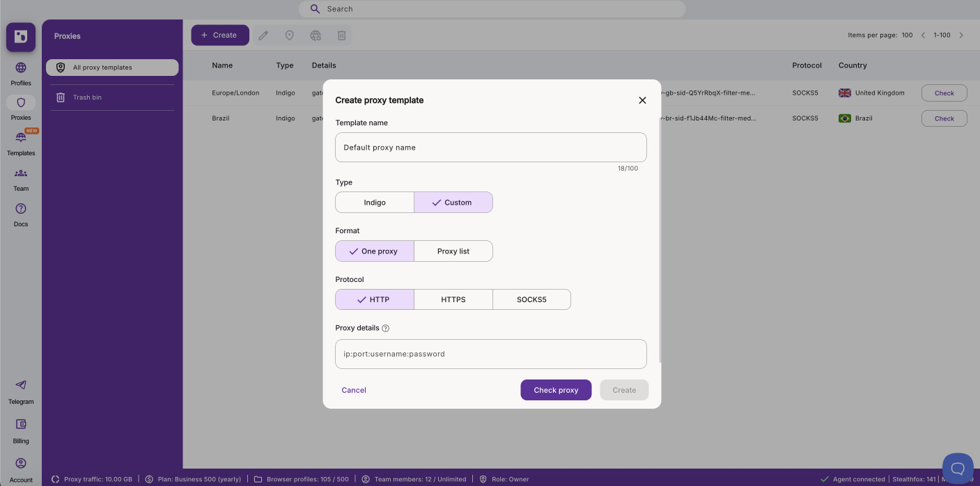Switch format to Proxy list
Image resolution: width=980 pixels, height=486 pixels.
[453, 251]
